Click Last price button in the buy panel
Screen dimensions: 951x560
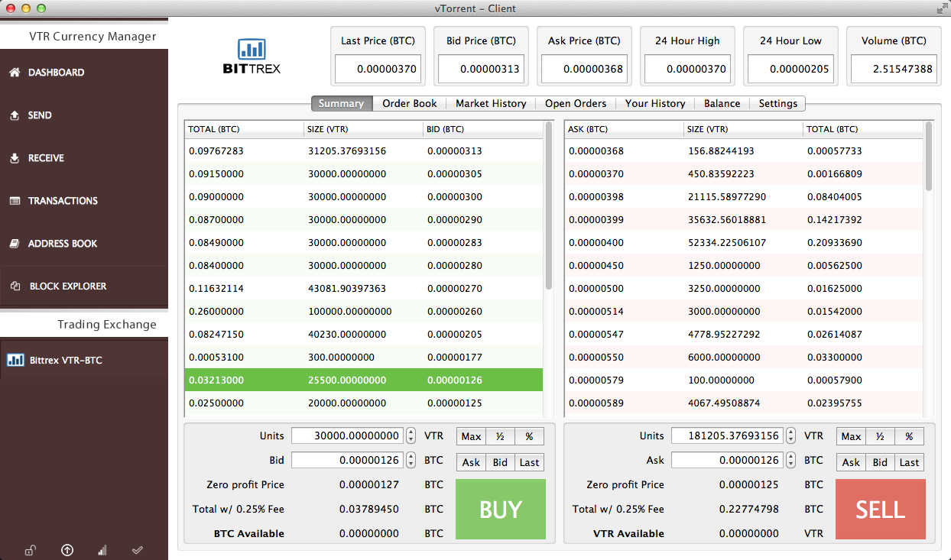[529, 462]
